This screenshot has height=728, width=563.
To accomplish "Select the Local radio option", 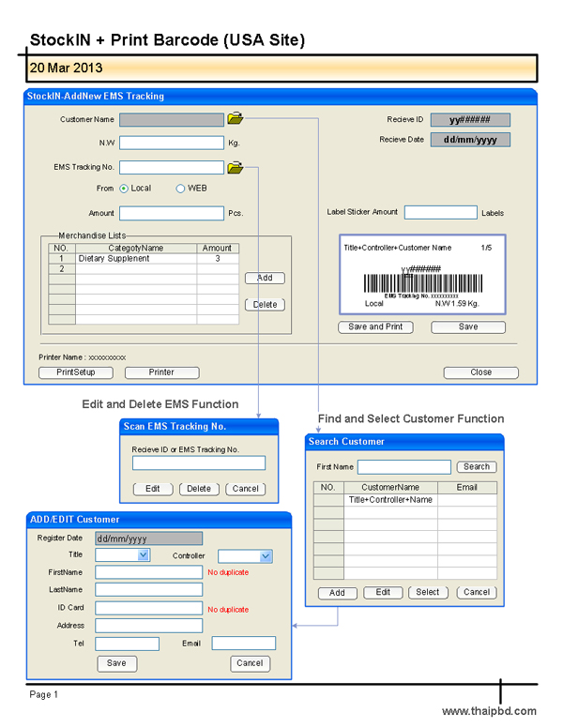I will coord(124,189).
